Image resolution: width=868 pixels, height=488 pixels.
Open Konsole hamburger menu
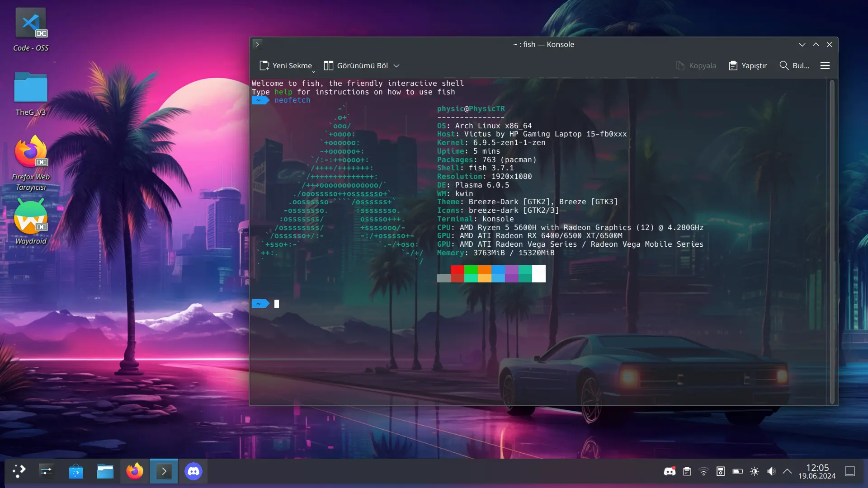coord(825,66)
